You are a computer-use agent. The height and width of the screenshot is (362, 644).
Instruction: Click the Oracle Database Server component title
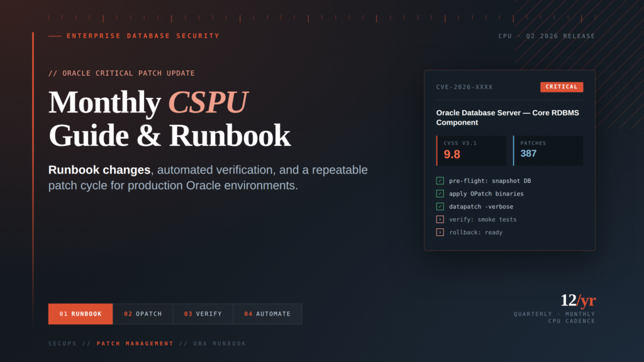[508, 118]
